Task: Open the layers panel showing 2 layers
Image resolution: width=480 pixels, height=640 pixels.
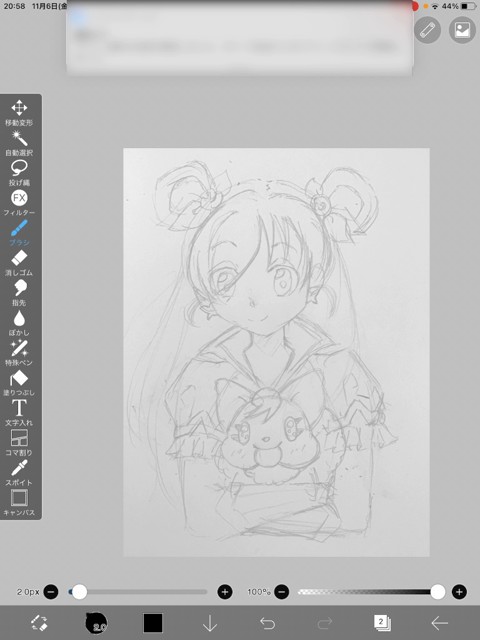Action: coord(382,623)
